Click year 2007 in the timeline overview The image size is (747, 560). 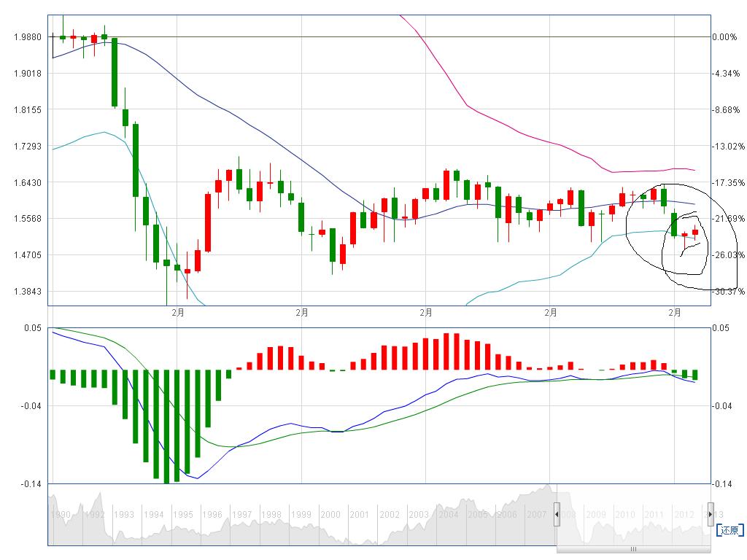click(536, 515)
